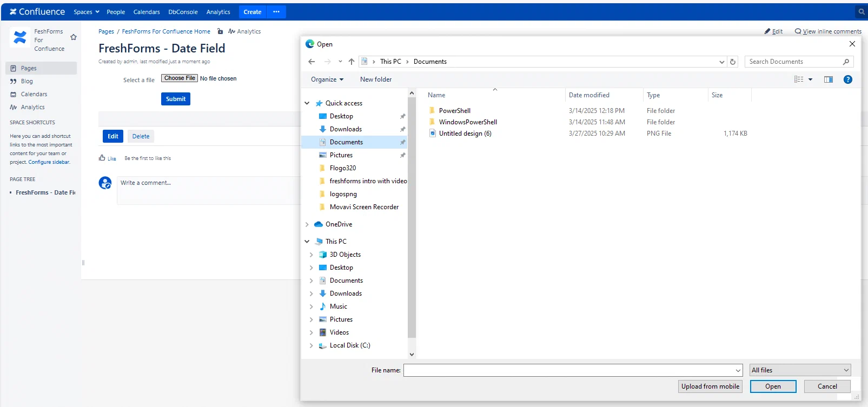Click the Confluence logo in header
The width and height of the screenshot is (868, 407).
click(37, 11)
